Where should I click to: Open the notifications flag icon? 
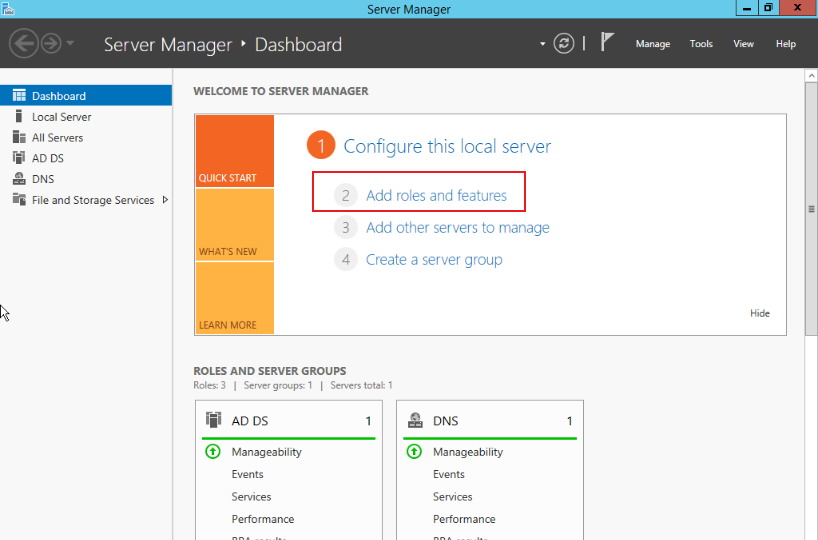(x=607, y=42)
